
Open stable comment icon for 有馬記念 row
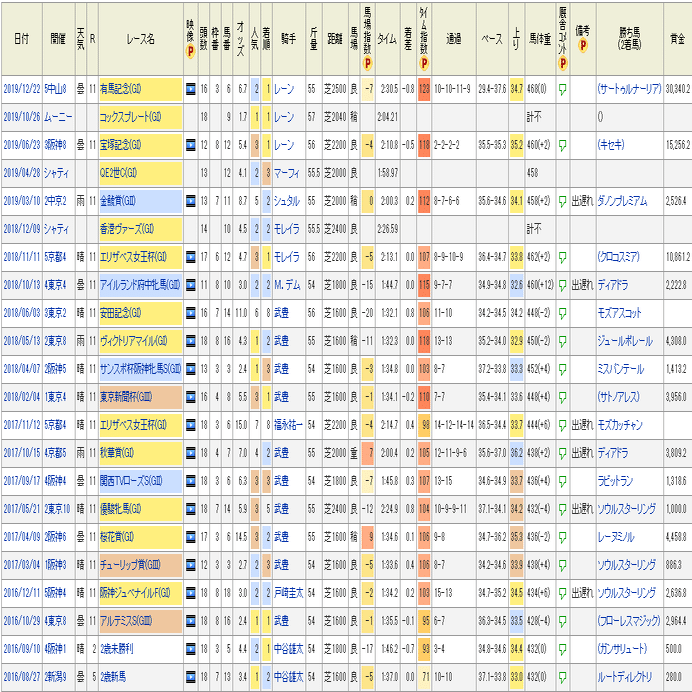(x=562, y=90)
